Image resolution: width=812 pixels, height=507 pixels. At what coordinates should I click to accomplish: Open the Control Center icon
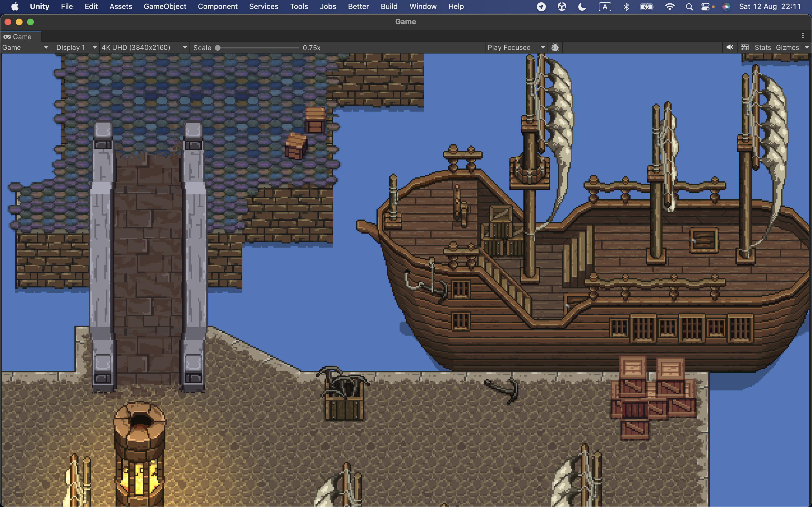click(x=706, y=7)
